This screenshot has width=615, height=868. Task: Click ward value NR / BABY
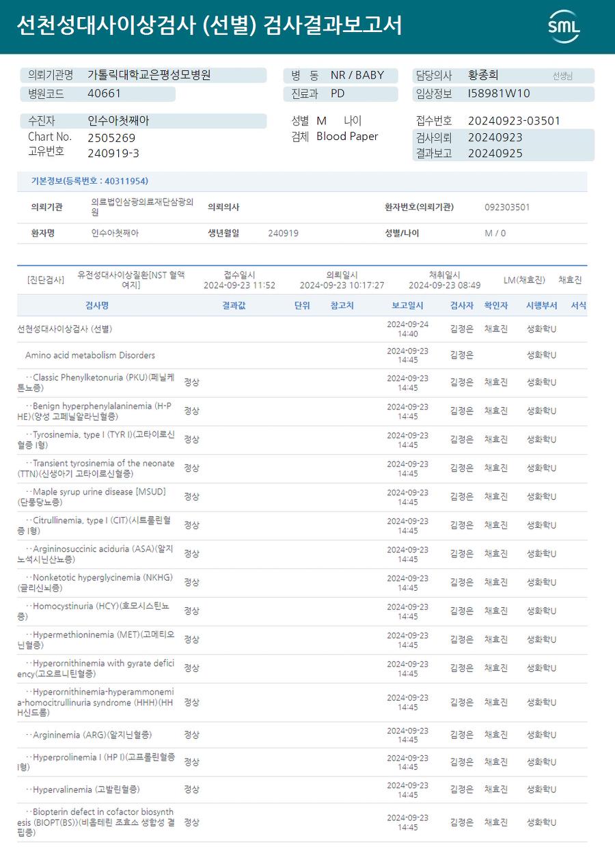[x=357, y=75]
